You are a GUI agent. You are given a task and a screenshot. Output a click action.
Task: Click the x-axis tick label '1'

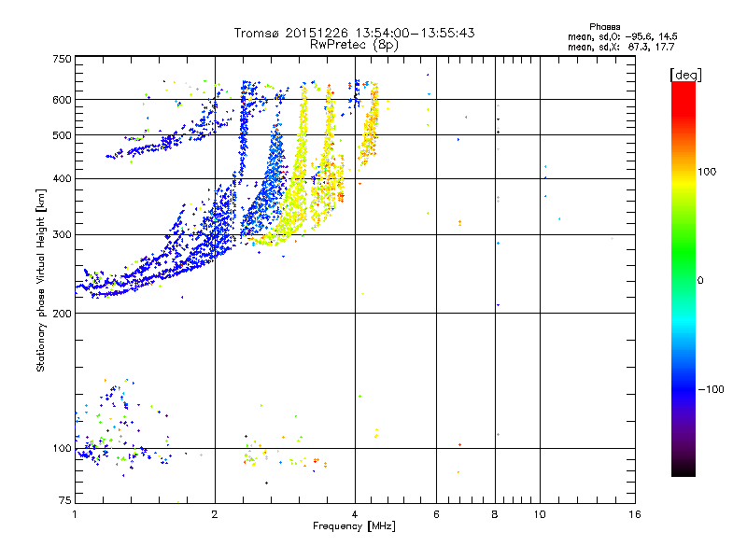(75, 514)
